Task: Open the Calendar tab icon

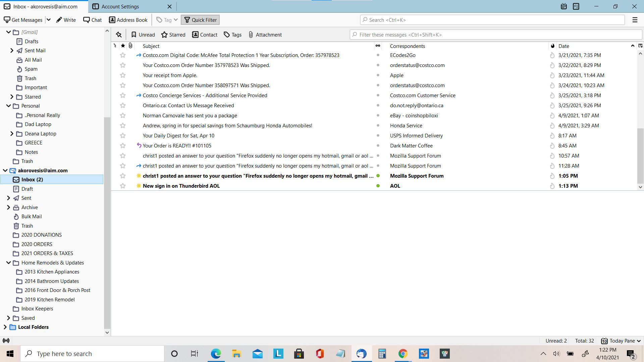Action: click(563, 6)
